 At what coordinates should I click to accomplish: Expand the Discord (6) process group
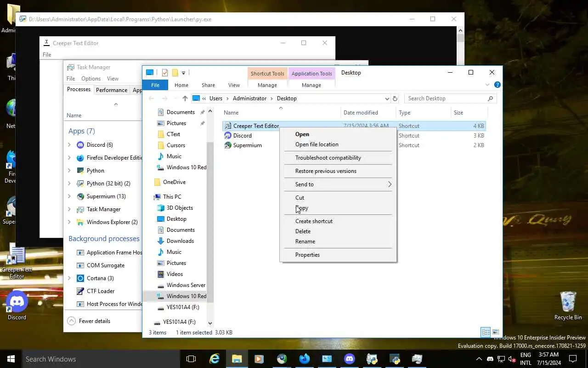point(69,145)
